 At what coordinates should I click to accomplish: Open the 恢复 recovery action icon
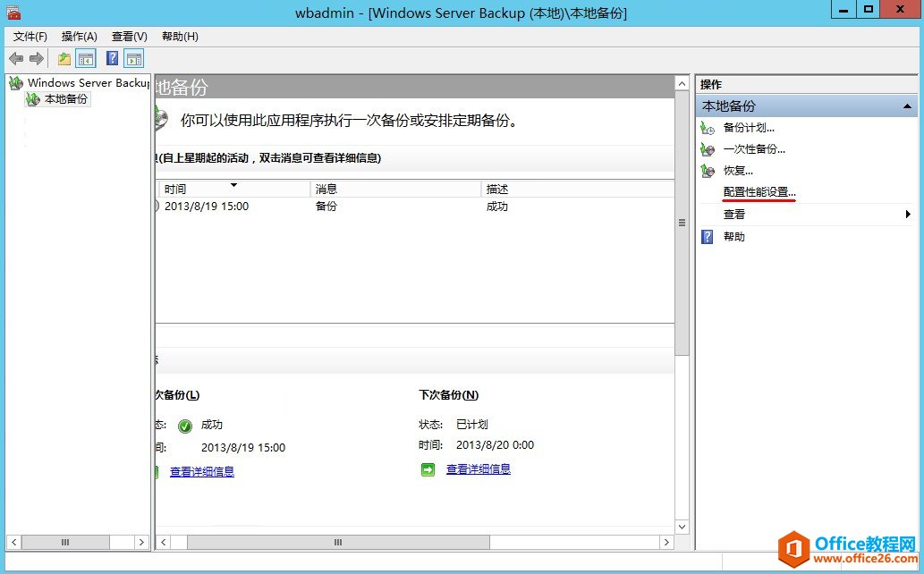[x=708, y=170]
